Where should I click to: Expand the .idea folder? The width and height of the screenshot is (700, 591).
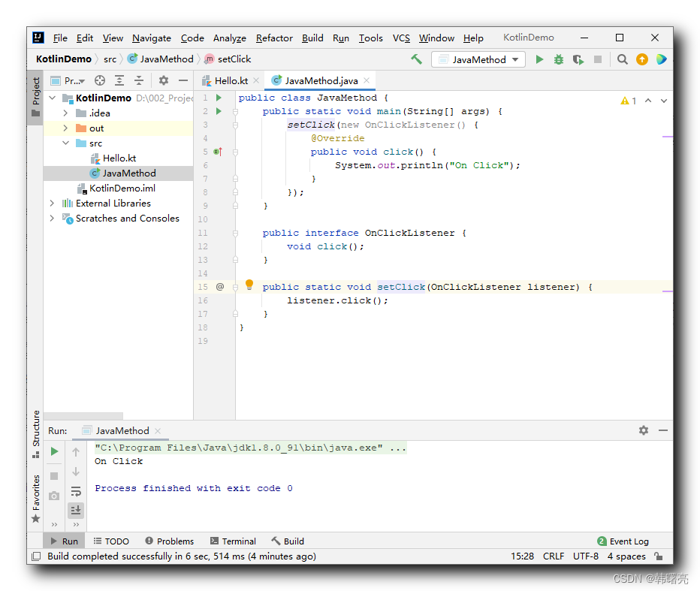(65, 113)
